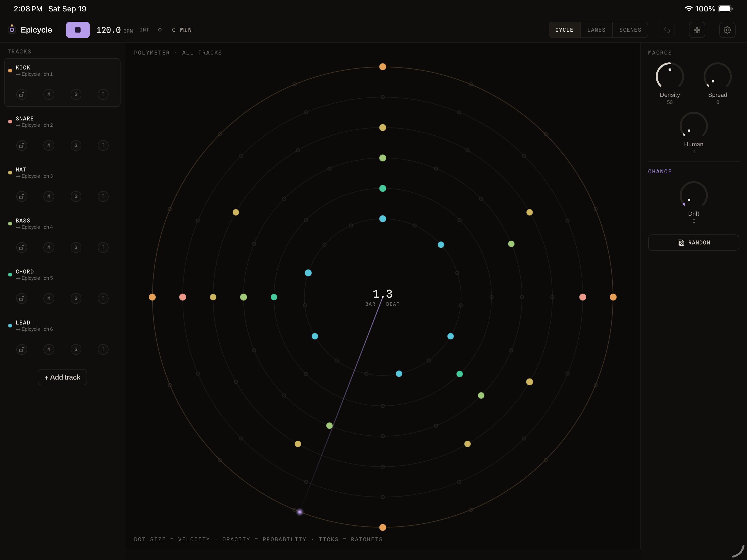Viewport: 747px width, 560px height.
Task: Click the INT sync source label
Action: coord(144,30)
